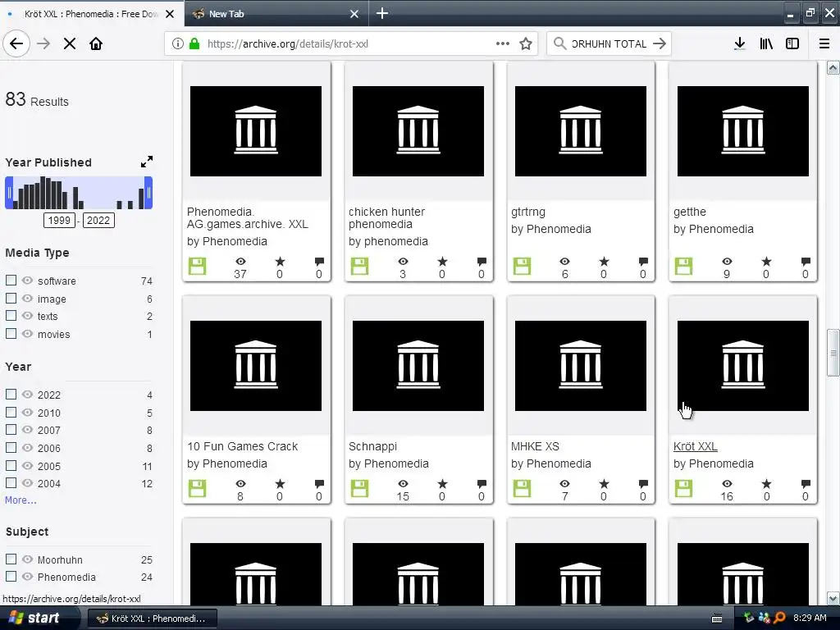Click the 2022 end year field
This screenshot has width=840, height=630.
pos(98,220)
